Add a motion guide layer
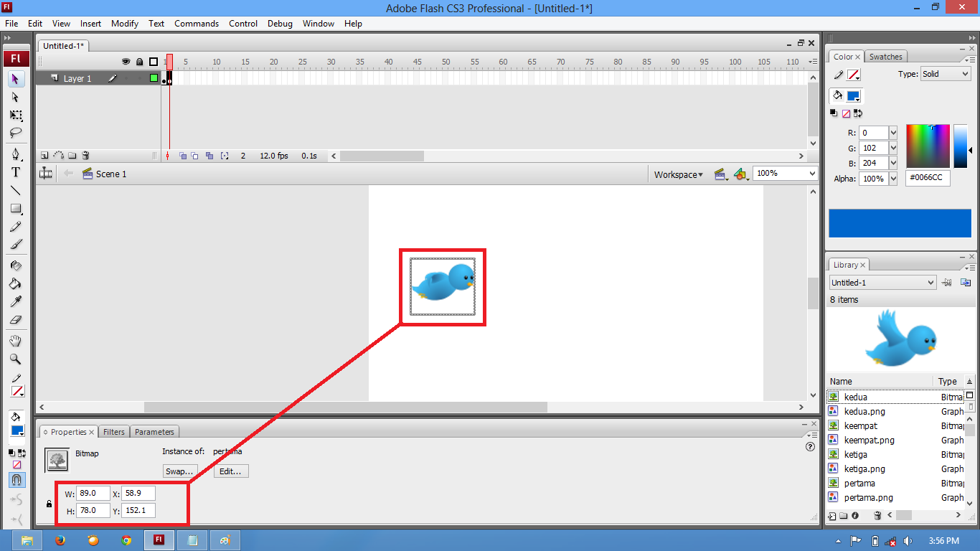 (x=59, y=155)
